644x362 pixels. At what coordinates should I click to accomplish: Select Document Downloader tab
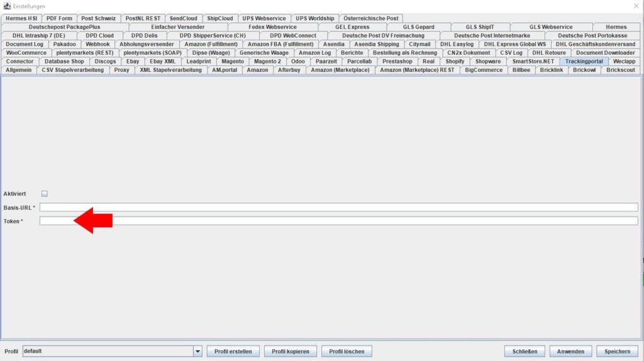[605, 53]
